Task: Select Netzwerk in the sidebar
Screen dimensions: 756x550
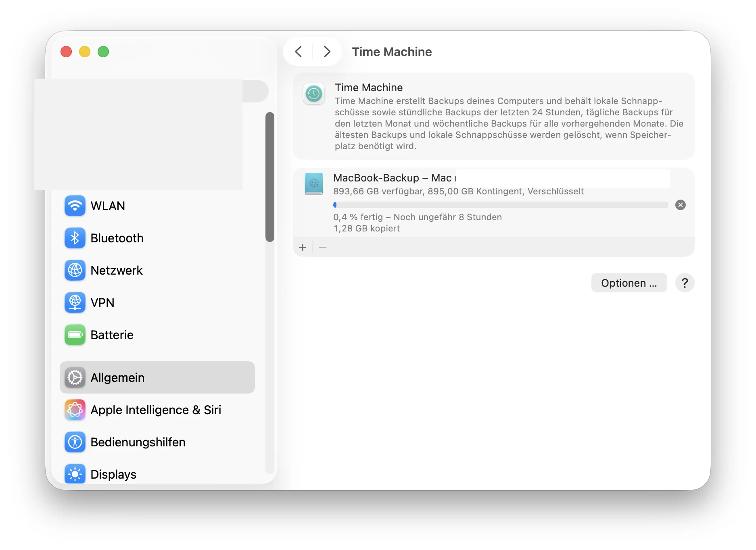Action: pos(157,270)
